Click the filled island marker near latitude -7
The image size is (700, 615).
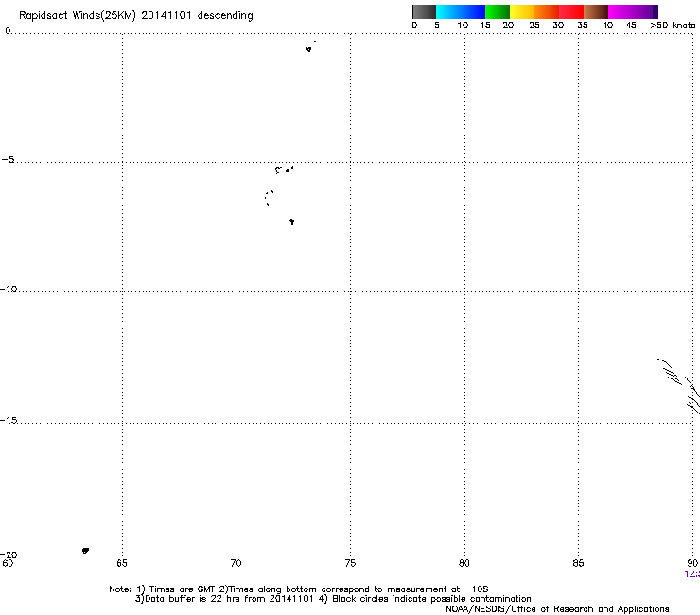291,221
